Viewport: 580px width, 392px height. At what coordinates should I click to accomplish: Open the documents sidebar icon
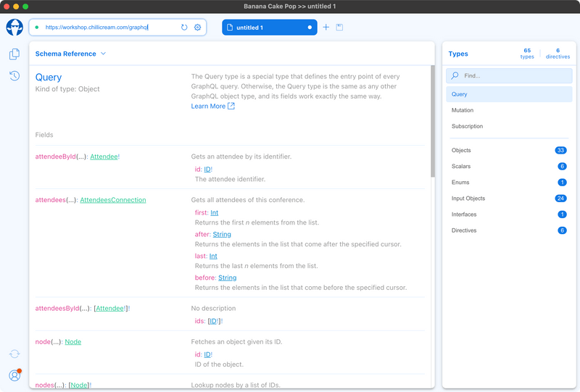coord(14,54)
